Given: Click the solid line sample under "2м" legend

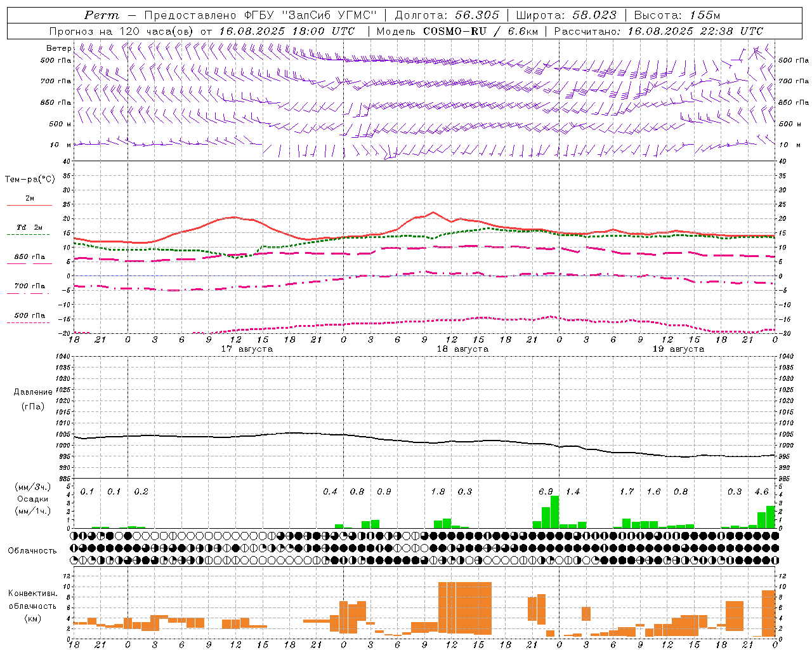Looking at the screenshot, I should click(x=29, y=205).
